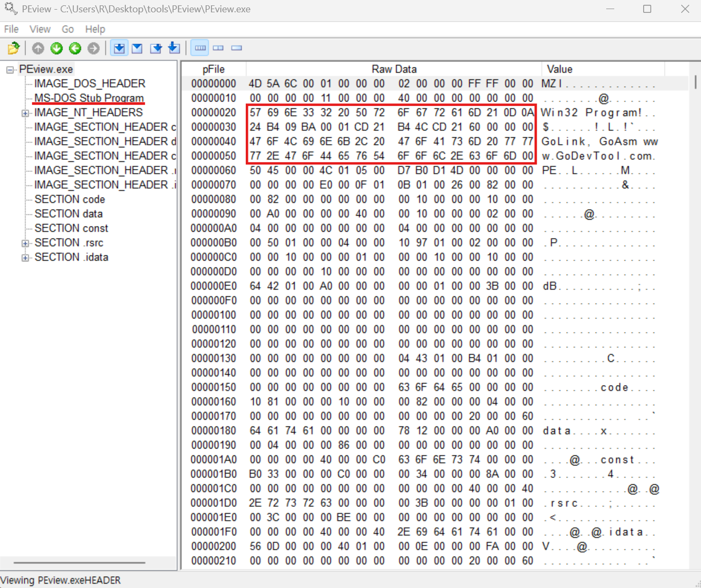701x588 pixels.
Task: Close the PEview window
Action: point(685,9)
